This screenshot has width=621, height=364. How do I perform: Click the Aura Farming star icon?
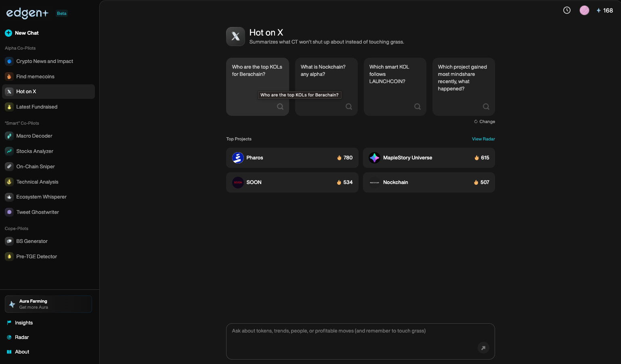[13, 304]
